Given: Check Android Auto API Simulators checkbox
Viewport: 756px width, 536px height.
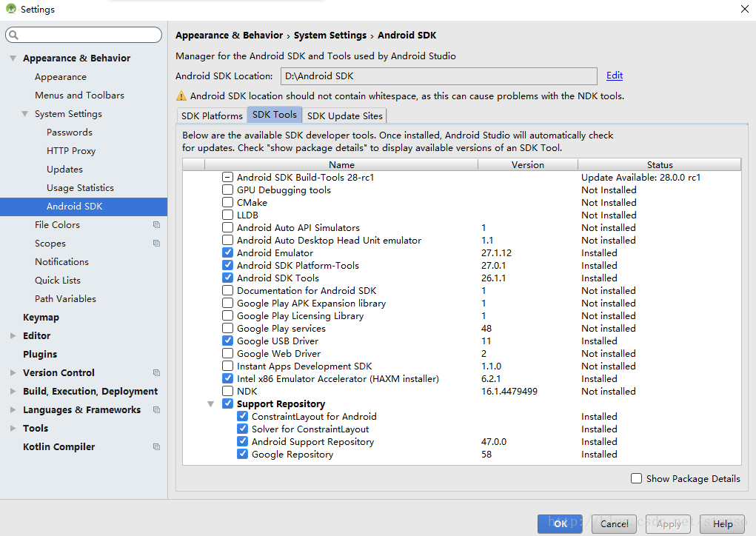Looking at the screenshot, I should (x=227, y=227).
